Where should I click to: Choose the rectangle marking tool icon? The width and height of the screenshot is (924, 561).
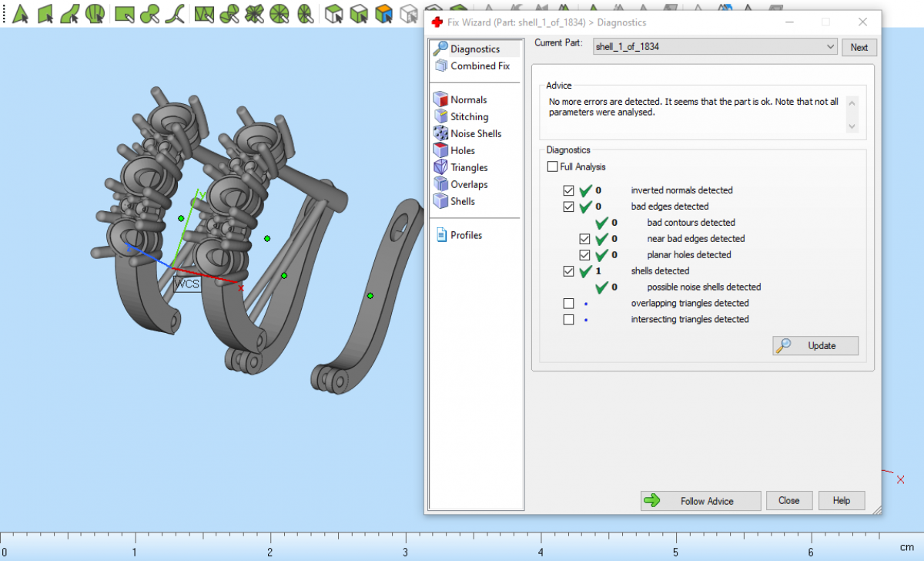124,13
